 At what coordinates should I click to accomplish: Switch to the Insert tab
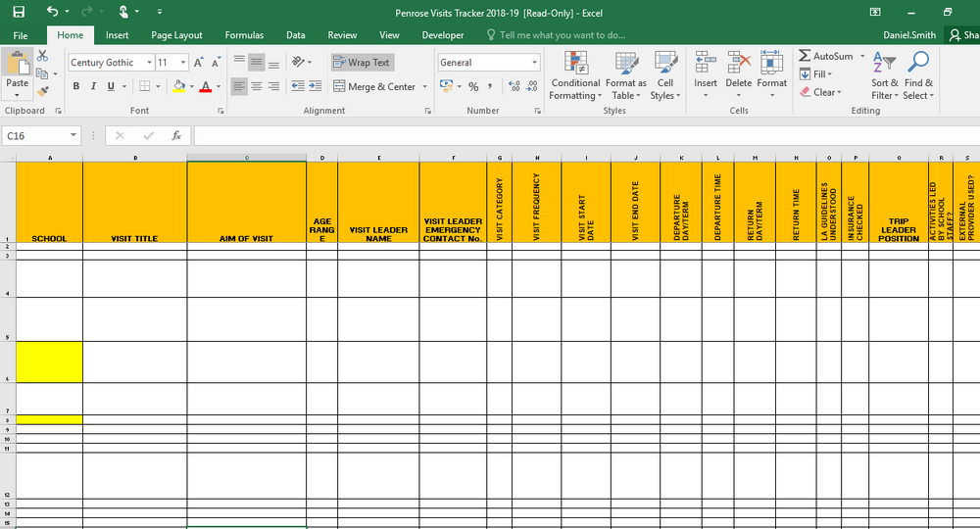coord(117,35)
